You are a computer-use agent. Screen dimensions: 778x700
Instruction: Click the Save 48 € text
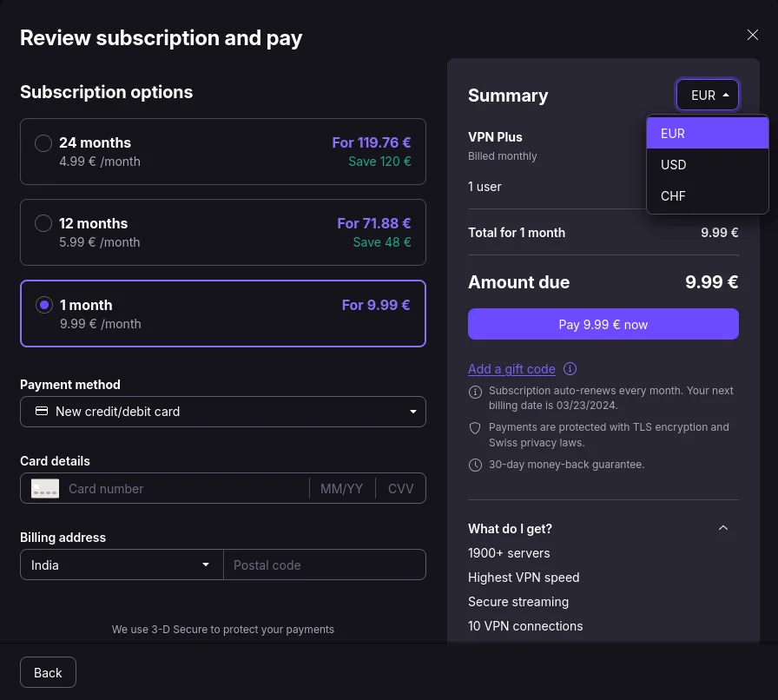pos(381,242)
